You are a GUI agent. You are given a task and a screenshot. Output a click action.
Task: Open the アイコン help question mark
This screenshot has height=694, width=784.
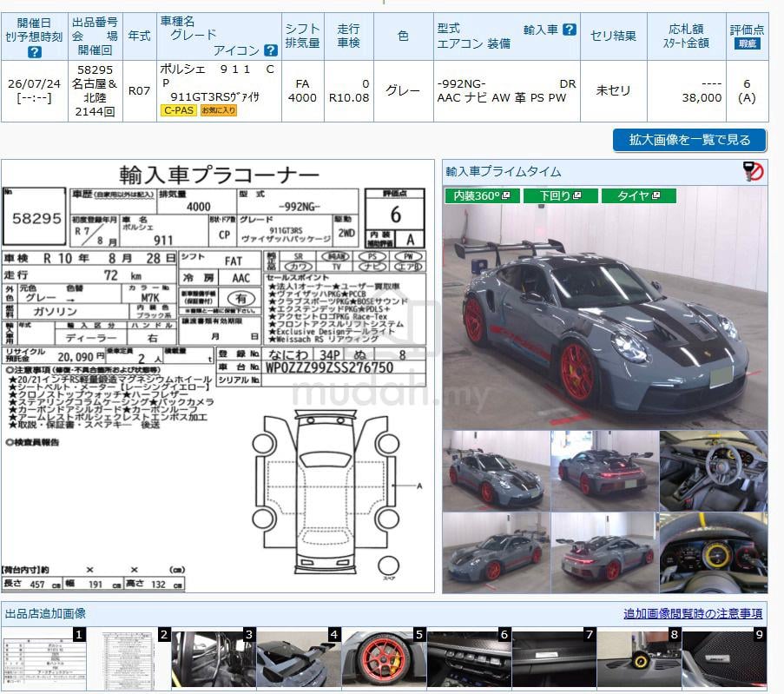point(271,50)
